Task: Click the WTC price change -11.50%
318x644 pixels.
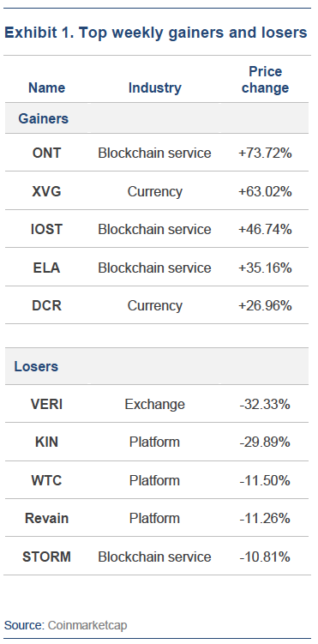Action: coord(265,480)
